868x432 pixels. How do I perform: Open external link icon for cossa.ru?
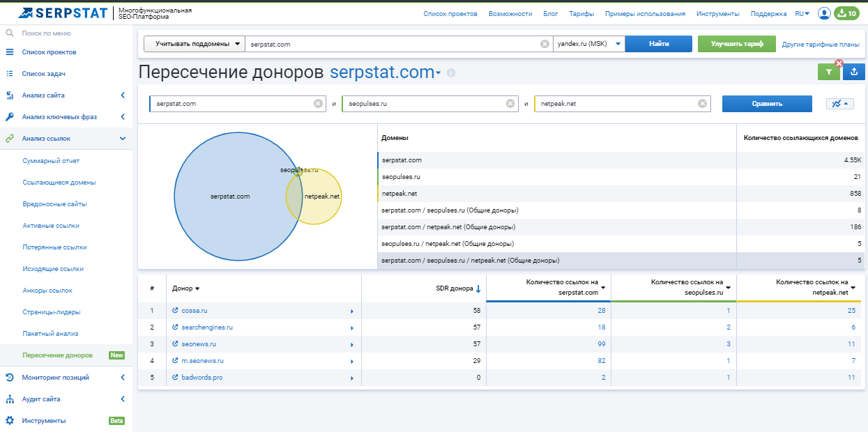point(175,311)
